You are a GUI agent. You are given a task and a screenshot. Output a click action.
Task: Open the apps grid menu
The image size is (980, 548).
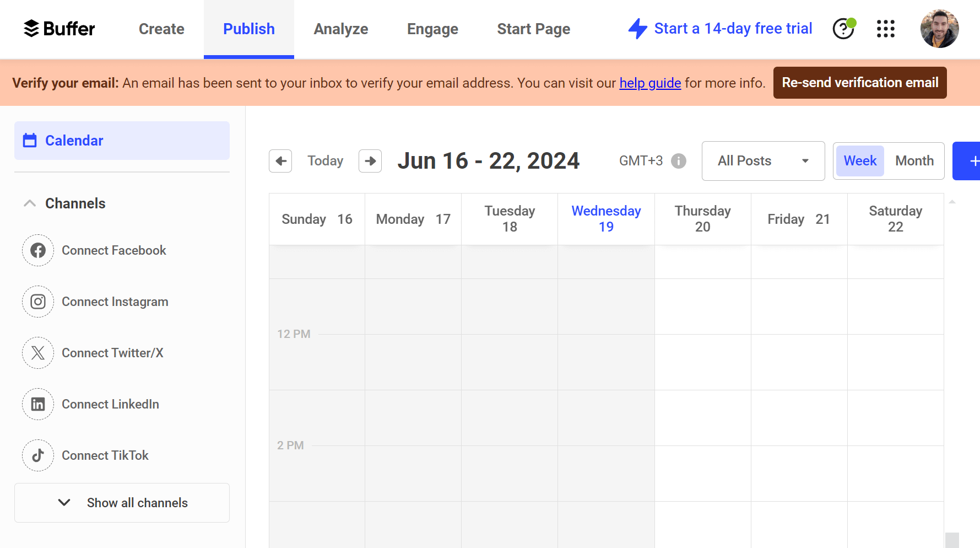coord(886,29)
